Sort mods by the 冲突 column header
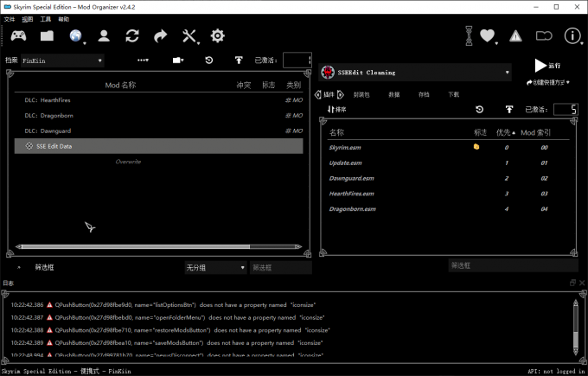Screen dimensions: 588x376 243,85
